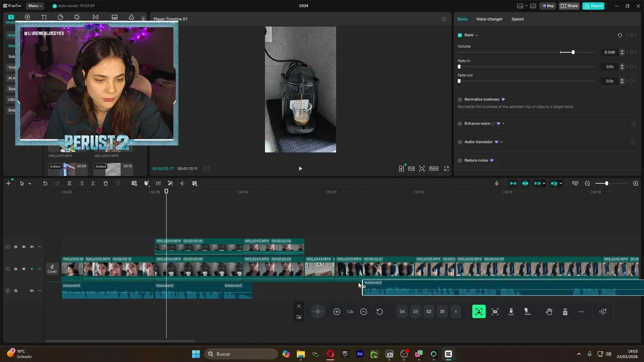The height and width of the screenshot is (362, 644).
Task: Click the player fullscreen icon
Action: (x=446, y=169)
